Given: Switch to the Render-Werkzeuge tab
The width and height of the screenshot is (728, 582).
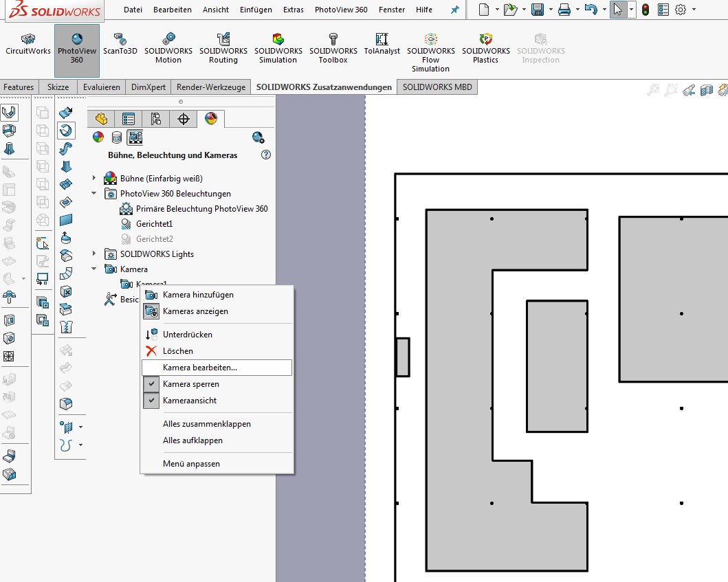Looking at the screenshot, I should tap(211, 87).
